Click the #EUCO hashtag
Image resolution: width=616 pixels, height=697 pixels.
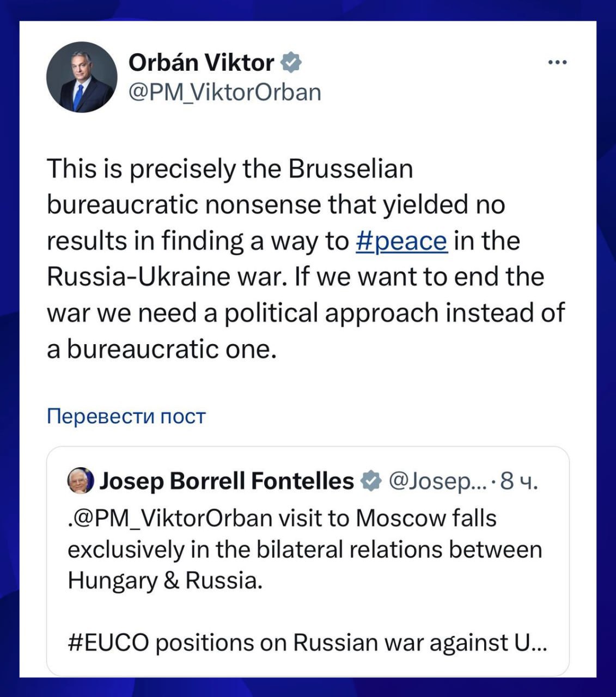(x=108, y=643)
